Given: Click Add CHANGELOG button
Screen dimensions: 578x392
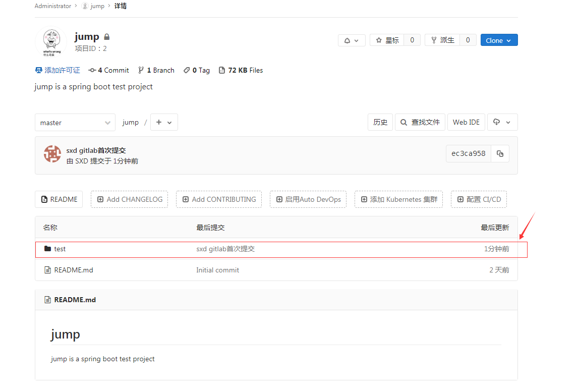Looking at the screenshot, I should coord(130,199).
